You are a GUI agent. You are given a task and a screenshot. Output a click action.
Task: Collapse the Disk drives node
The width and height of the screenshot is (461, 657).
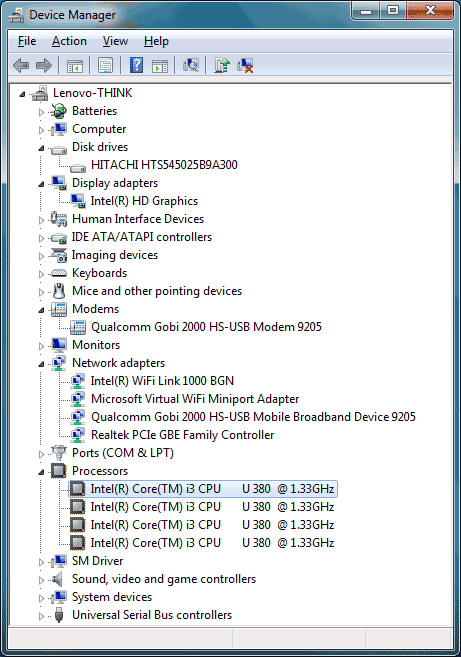pyautogui.click(x=41, y=148)
